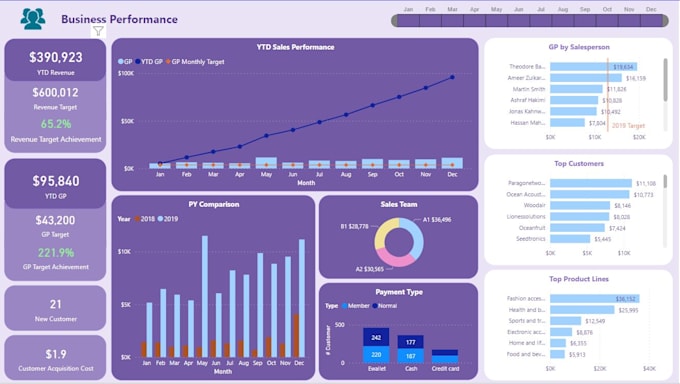This screenshot has height=384, width=680.
Task: Click the Ashraf Hakimi salesperson bar
Action: coord(574,100)
